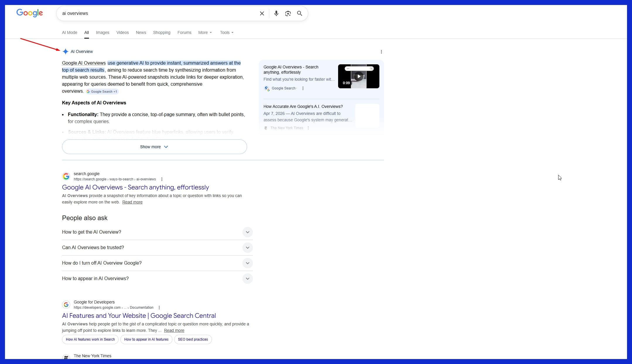This screenshot has width=632, height=364.
Task: Expand 'How to appear in AI Overviews?' question
Action: (247, 279)
